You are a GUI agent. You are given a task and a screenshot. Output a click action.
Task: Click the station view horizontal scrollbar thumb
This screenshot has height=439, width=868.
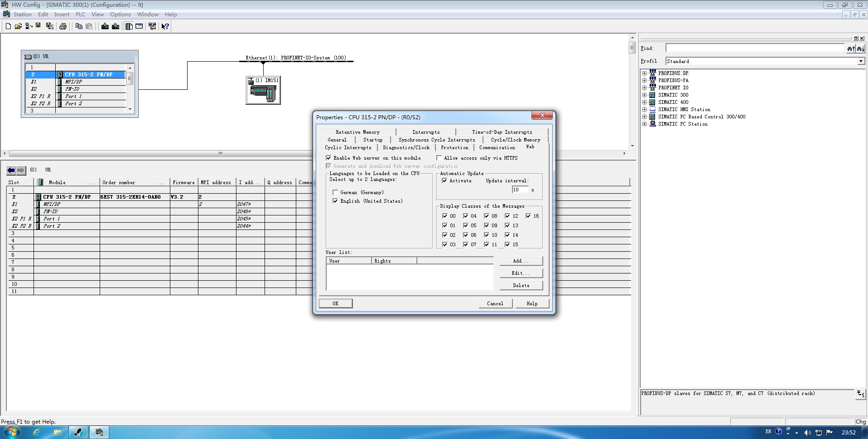click(x=221, y=153)
